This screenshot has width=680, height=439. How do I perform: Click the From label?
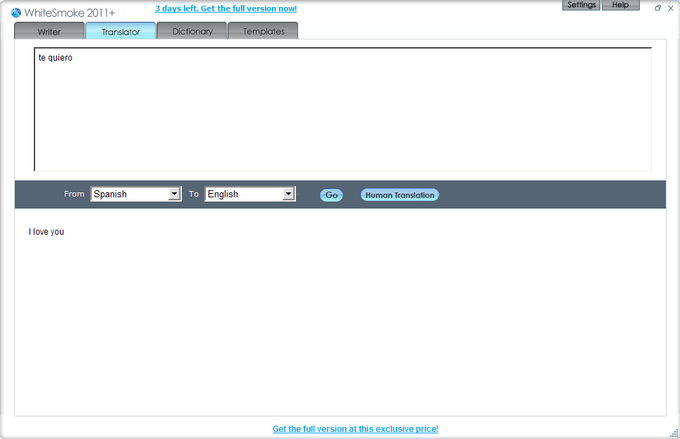74,194
